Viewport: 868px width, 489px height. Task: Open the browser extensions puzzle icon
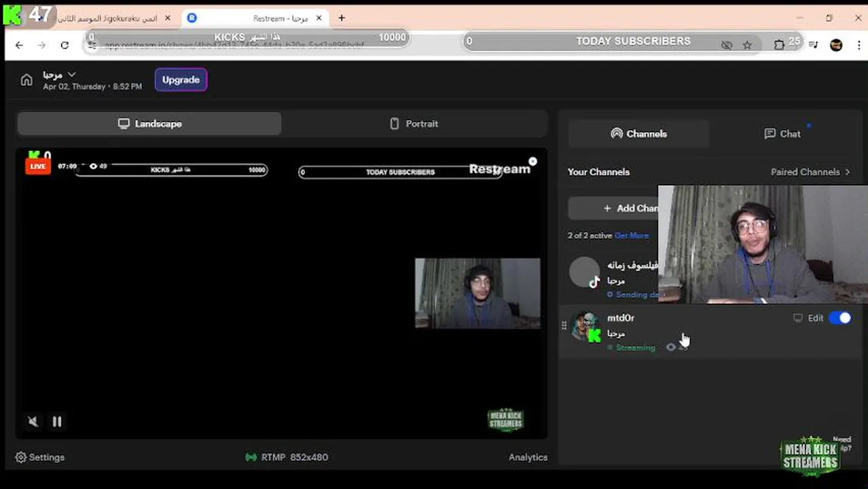[x=779, y=45]
